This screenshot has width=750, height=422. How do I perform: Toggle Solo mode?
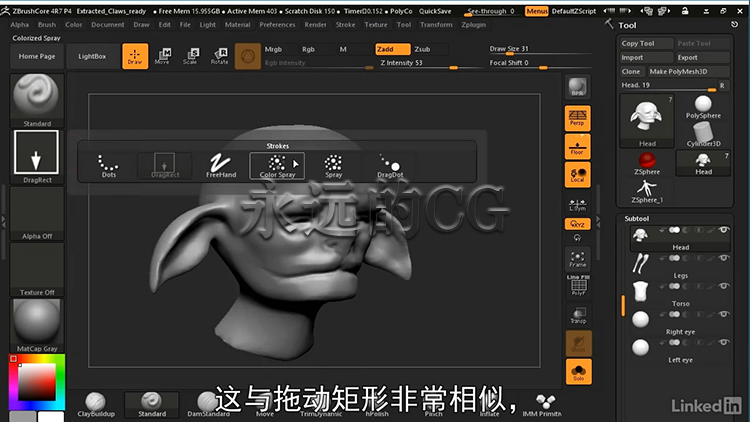pos(578,372)
